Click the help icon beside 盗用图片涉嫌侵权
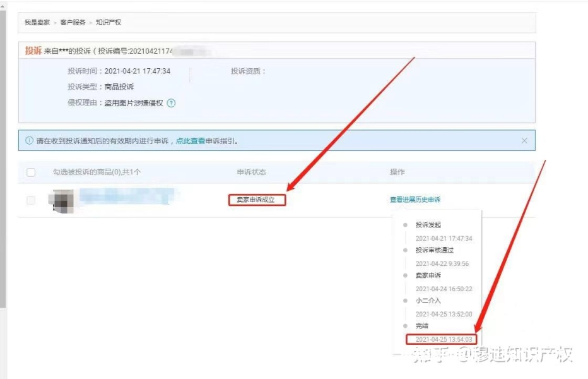This screenshot has height=379, width=588. (171, 104)
